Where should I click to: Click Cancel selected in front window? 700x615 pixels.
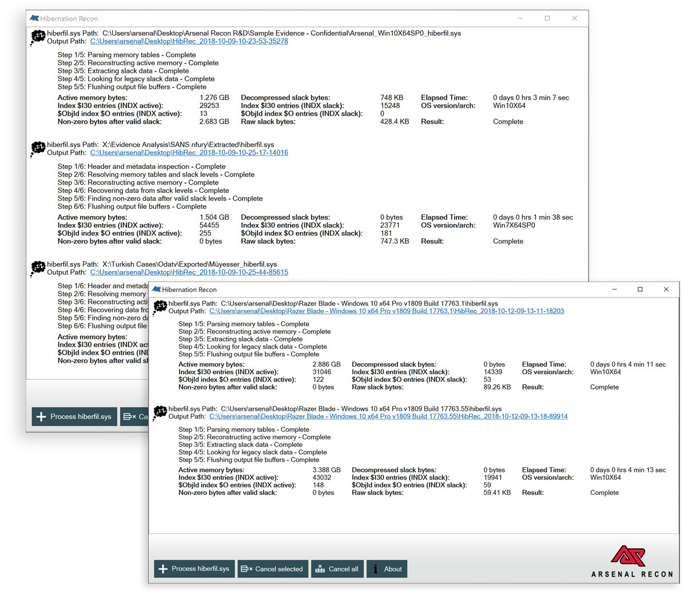click(273, 569)
